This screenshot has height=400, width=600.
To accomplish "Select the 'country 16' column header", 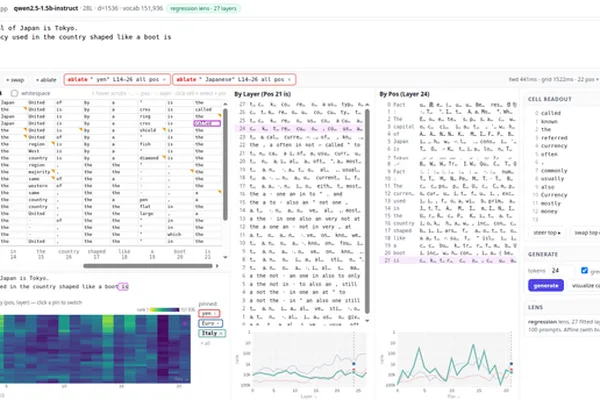I will (68, 254).
